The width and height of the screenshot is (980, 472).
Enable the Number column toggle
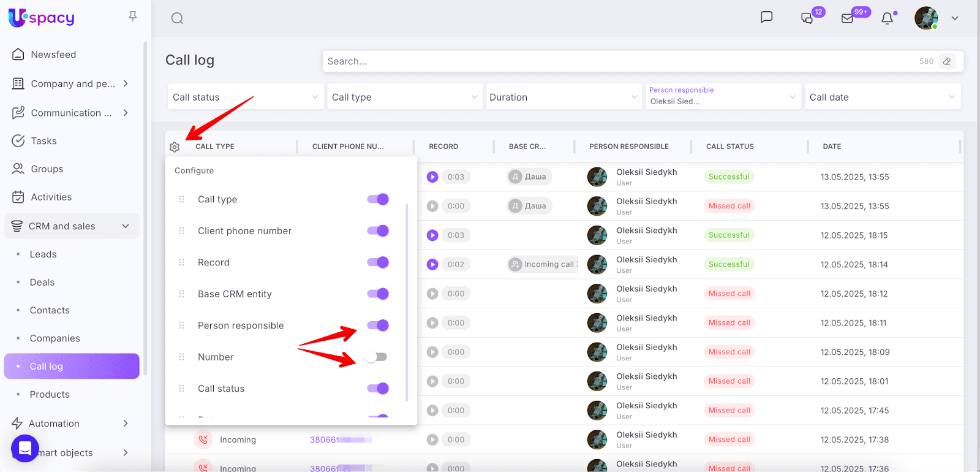tap(377, 357)
